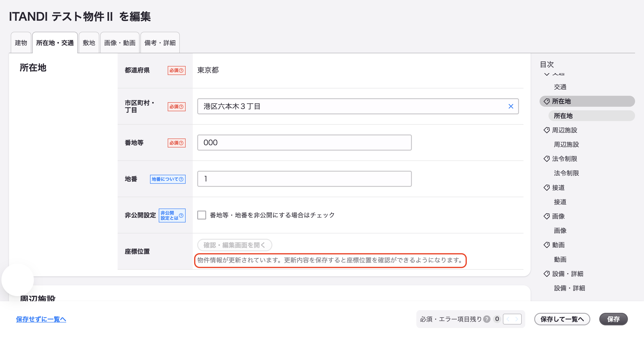The height and width of the screenshot is (337, 644).
Task: Check the 番地等・地番を非公開にする checkbox
Action: [x=201, y=215]
